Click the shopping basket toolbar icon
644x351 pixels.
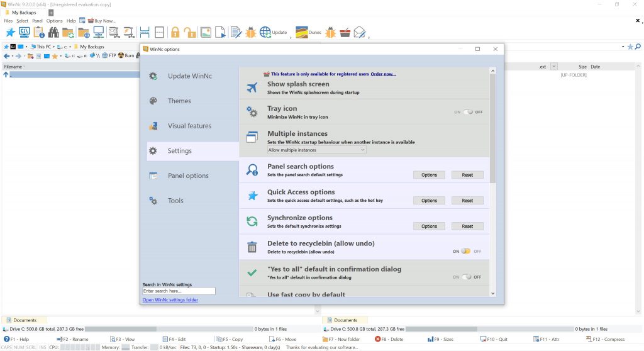345,33
